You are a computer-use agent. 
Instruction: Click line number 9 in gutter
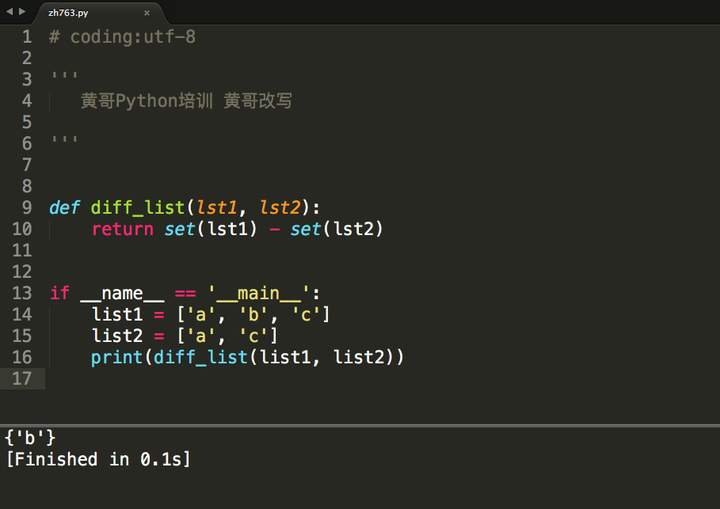tap(26, 208)
